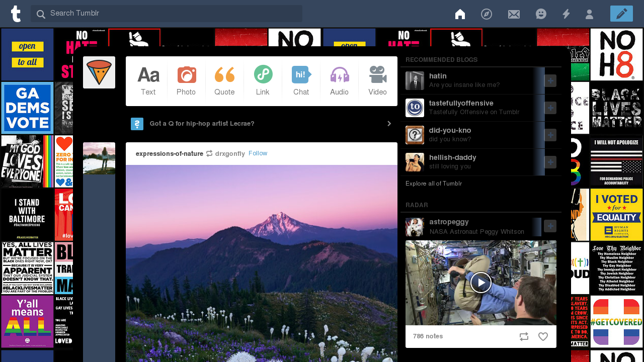644x362 pixels.
Task: Click the GA Dems Vote background tile
Action: pyautogui.click(x=27, y=108)
